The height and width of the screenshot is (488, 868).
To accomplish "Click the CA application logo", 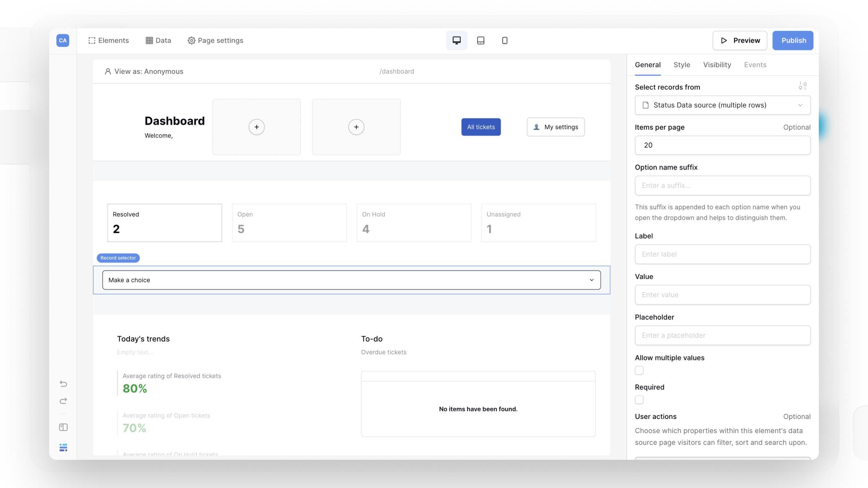I will [x=63, y=40].
